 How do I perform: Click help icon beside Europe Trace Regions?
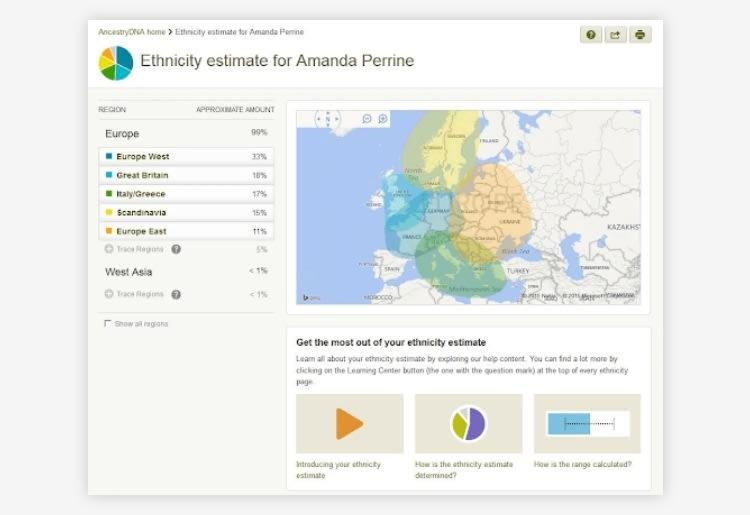pyautogui.click(x=176, y=249)
